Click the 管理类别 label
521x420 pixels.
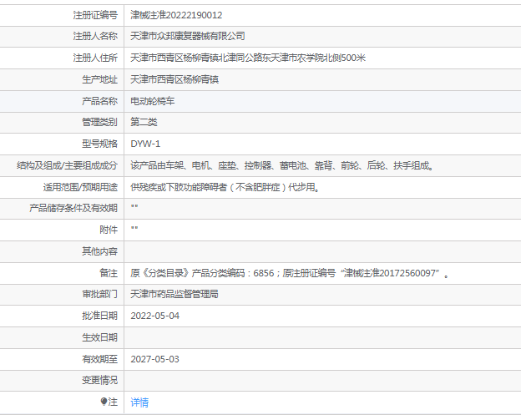click(x=99, y=122)
